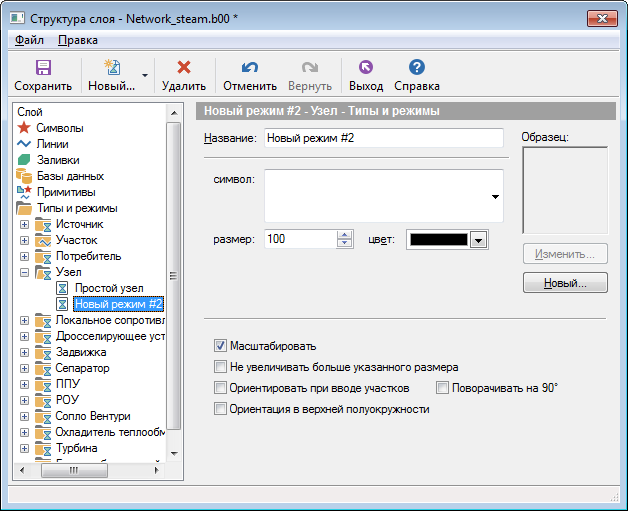Enable Поворачивать на 90° checkbox

tap(443, 387)
